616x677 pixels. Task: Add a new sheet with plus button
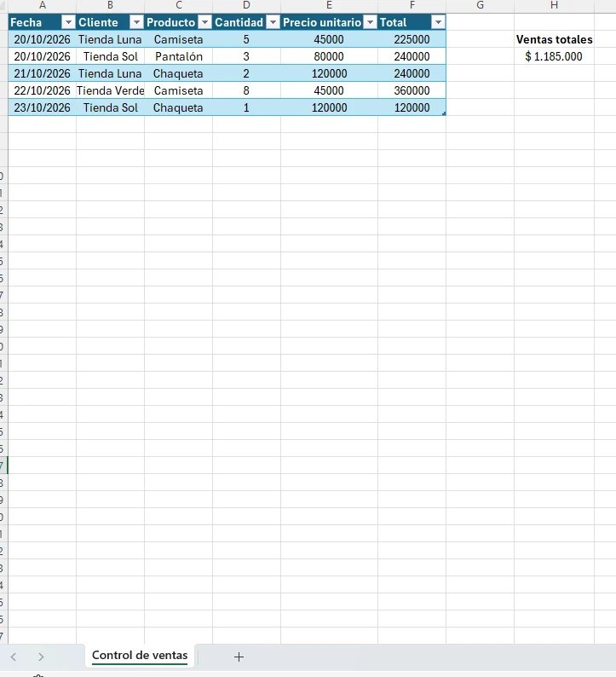(239, 657)
